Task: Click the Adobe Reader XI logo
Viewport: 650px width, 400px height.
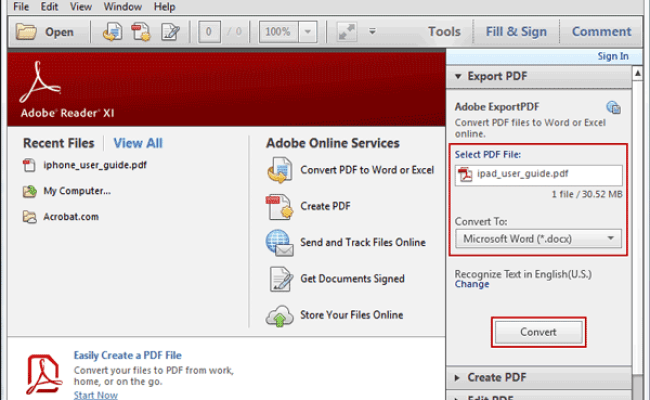Action: [x=40, y=82]
